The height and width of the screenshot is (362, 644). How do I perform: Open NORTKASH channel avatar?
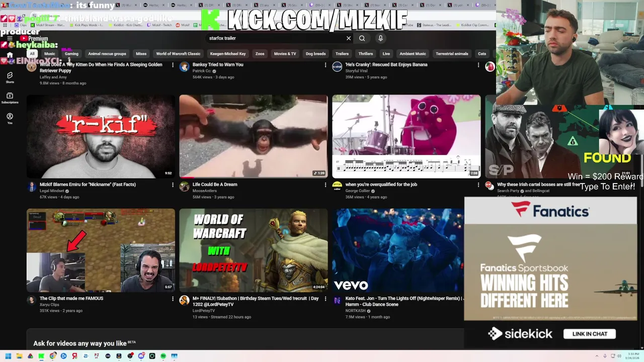coord(337,300)
